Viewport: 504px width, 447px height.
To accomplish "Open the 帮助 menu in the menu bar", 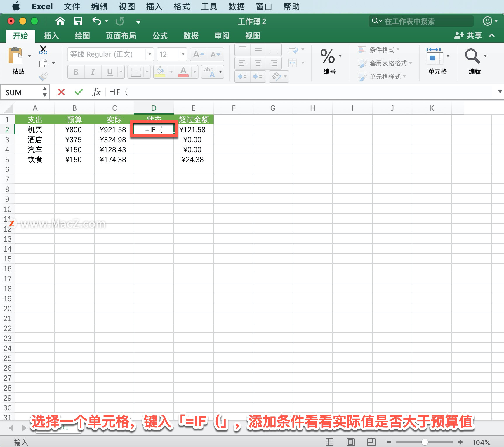I will tap(291, 6).
